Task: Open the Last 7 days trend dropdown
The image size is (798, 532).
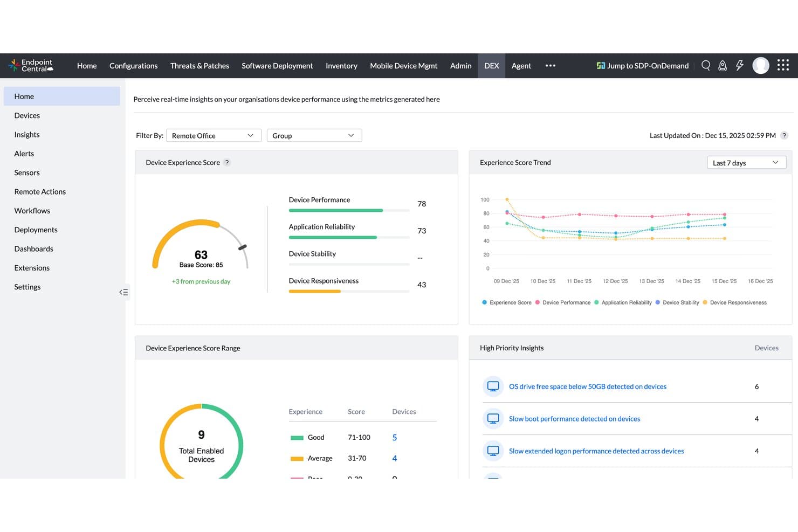Action: coord(746,163)
